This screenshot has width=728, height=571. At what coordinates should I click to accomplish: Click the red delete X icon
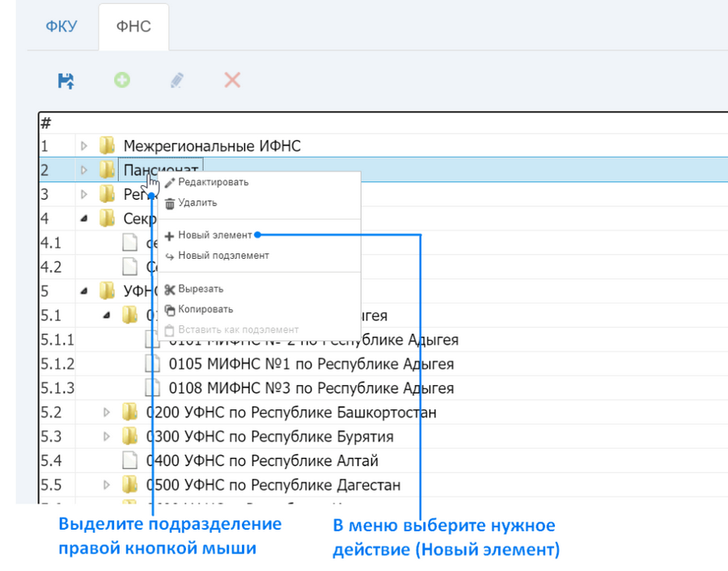[x=232, y=80]
